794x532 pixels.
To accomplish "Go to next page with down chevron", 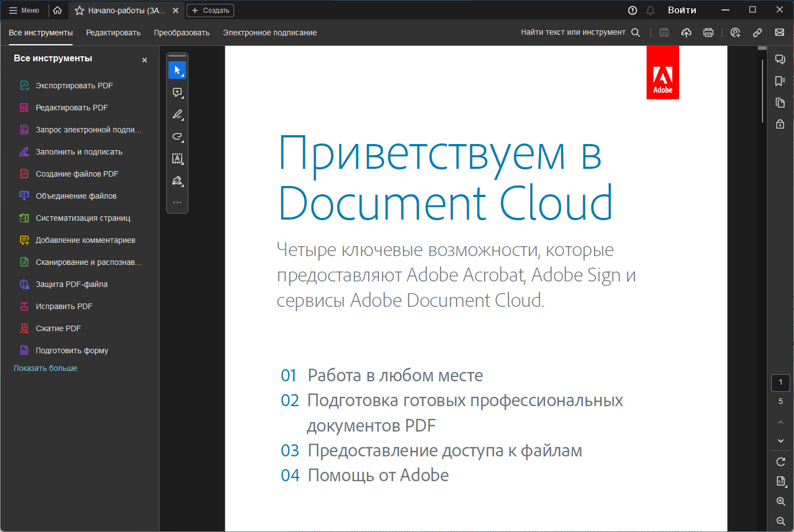I will click(781, 441).
